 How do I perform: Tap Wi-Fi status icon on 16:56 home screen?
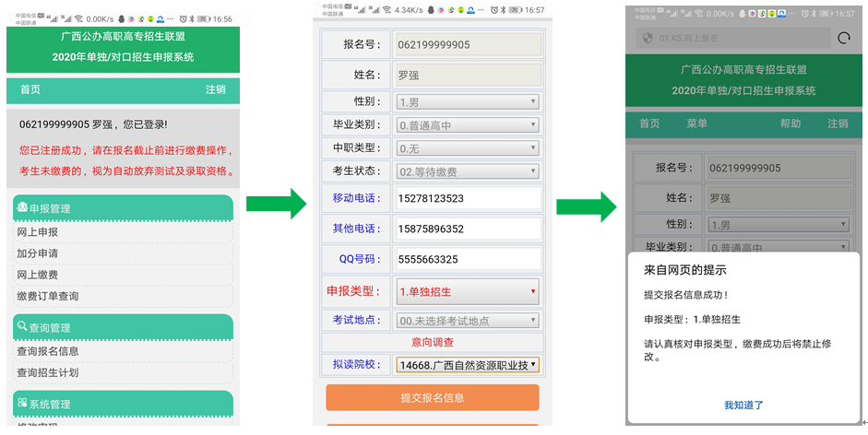click(x=78, y=18)
